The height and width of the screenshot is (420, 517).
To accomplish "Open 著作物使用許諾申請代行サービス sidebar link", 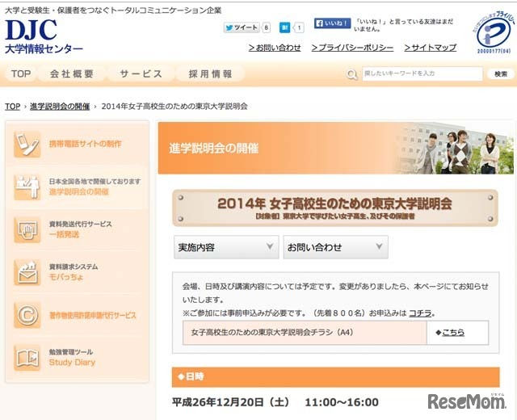I will pos(93,315).
